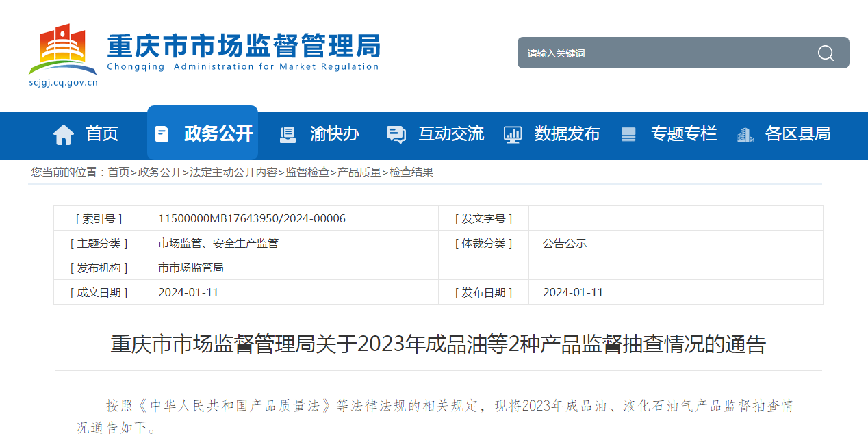868x438 pixels.
Task: Click the chart icon beside 数据发布
Action: click(513, 134)
